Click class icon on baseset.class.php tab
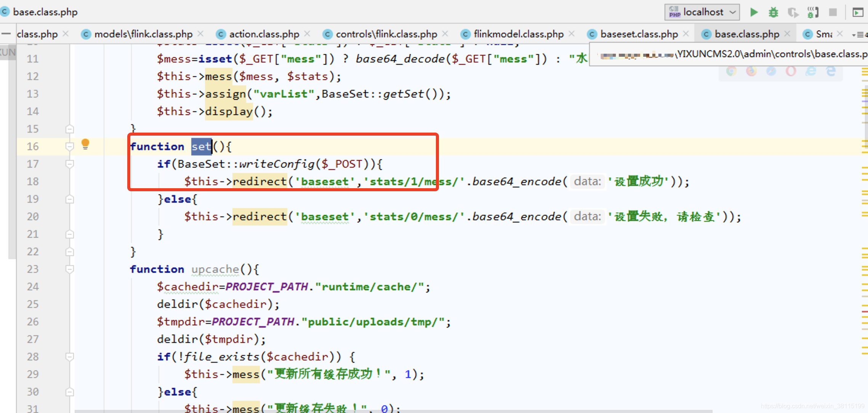 [592, 34]
